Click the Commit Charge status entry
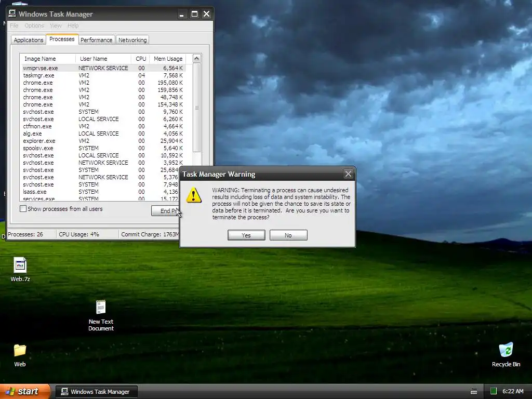 pyautogui.click(x=150, y=234)
